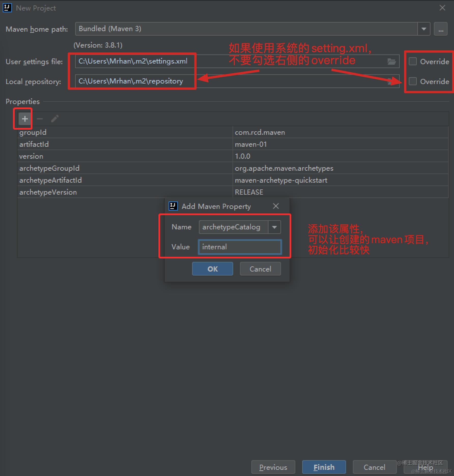This screenshot has height=476, width=454.
Task: Click the archetypeCatalog name field
Action: pyautogui.click(x=233, y=227)
